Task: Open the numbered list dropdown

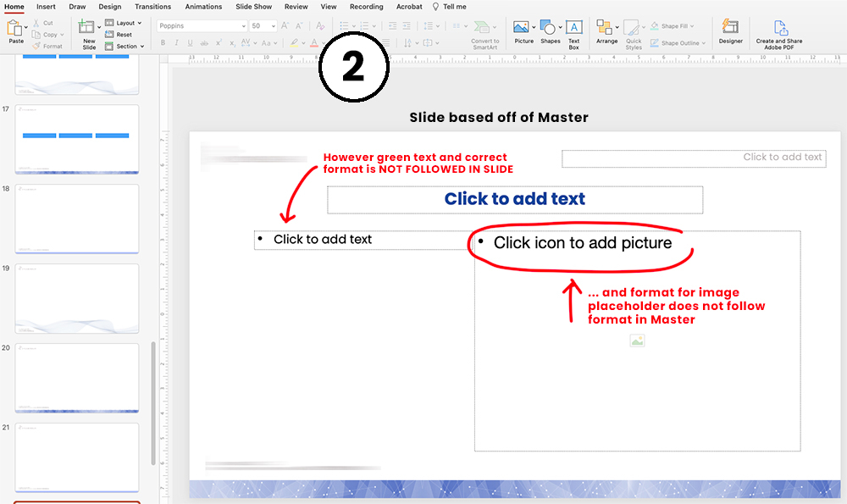Action: 374,26
